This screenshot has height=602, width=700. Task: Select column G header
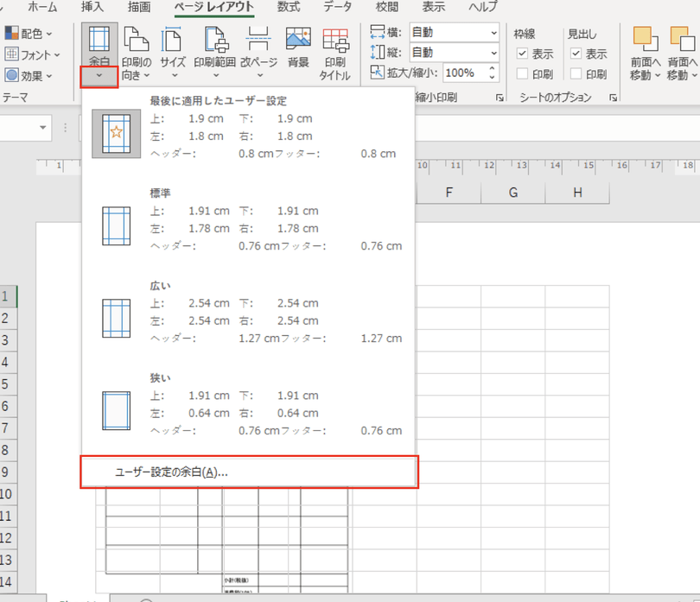(512, 192)
